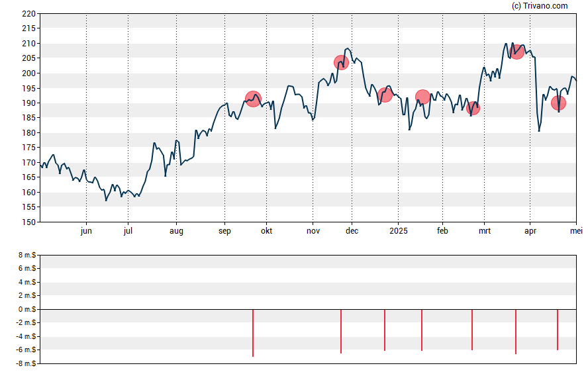Click the red marker just before 2025
Screen dimensions: 588x374
(x=385, y=95)
